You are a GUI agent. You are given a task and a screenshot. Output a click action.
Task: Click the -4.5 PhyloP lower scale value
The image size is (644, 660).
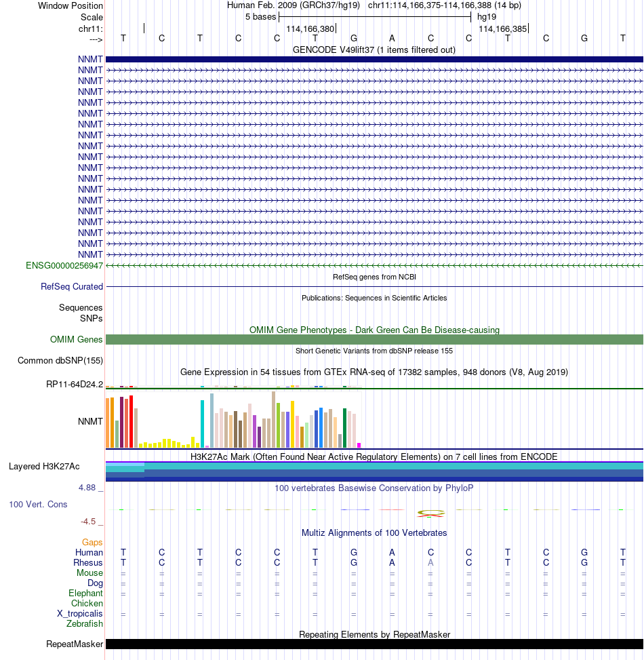tap(88, 522)
